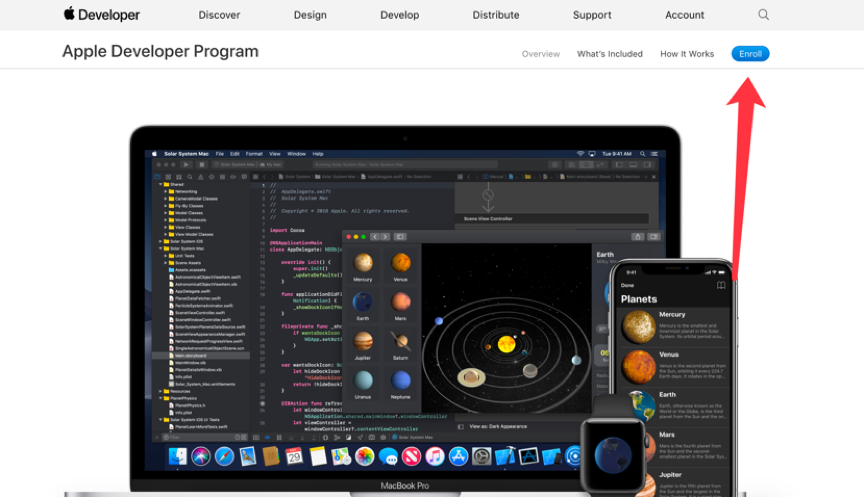Tap the Mercury row on iPhone
This screenshot has height=497, width=864.
(x=674, y=326)
